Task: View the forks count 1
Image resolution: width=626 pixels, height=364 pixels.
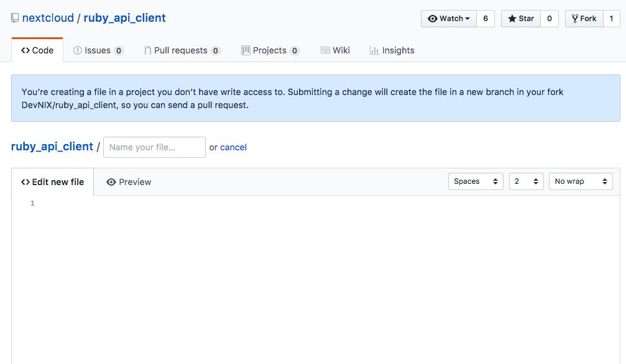Action: [611, 19]
